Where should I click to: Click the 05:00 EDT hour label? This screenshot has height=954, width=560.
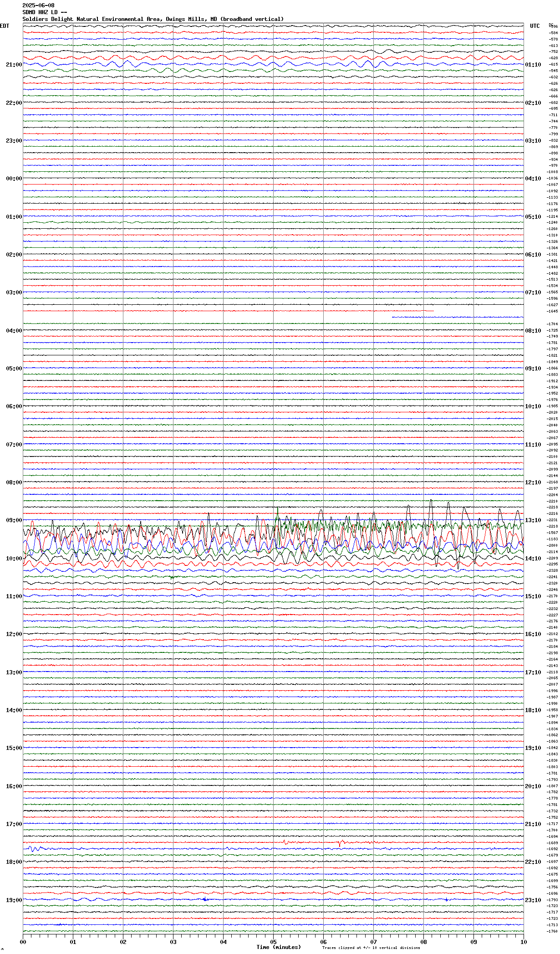(14, 369)
